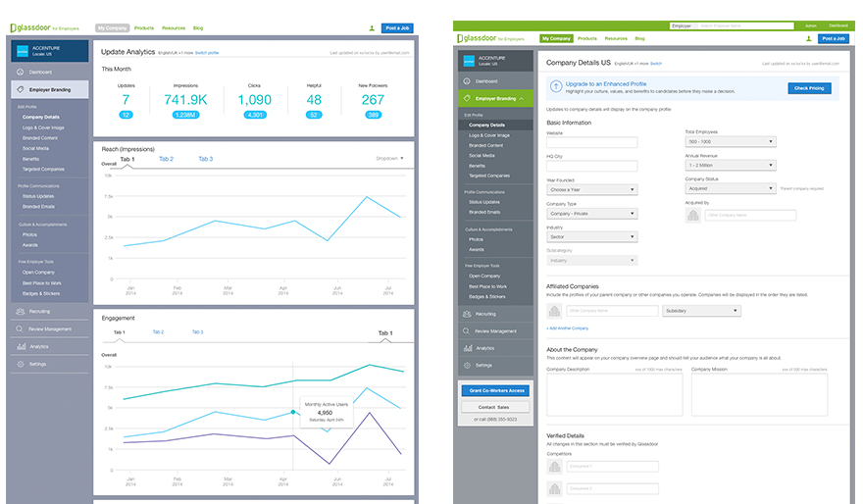This screenshot has width=863, height=504.
Task: Collapse the green Employer Branding section
Action: pos(522,98)
